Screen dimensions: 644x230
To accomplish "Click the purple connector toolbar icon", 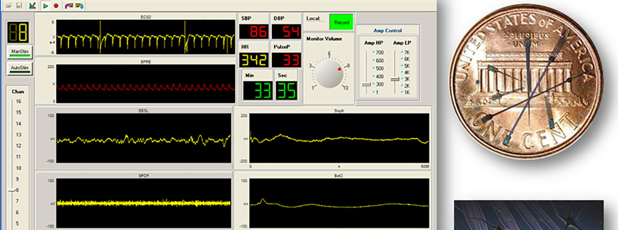I will coord(69,6).
